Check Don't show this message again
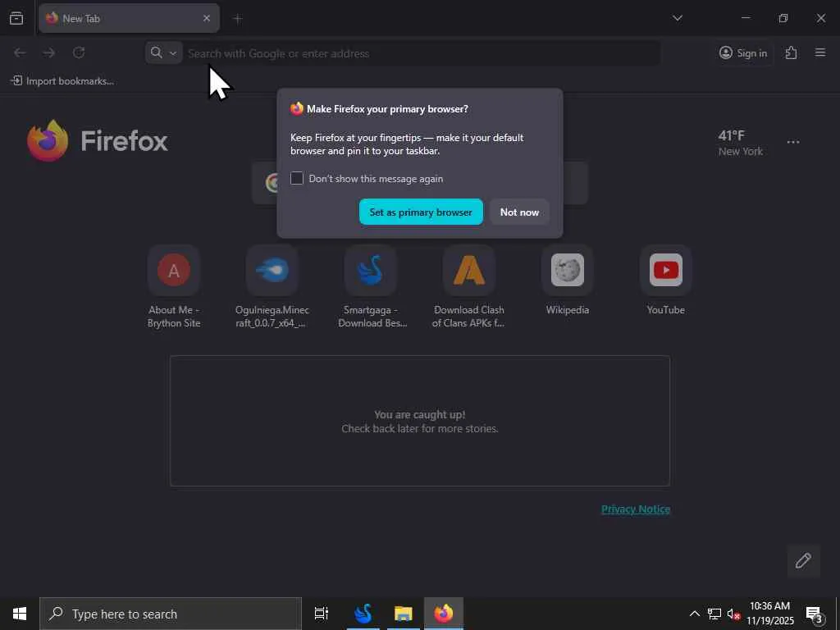 297,178
